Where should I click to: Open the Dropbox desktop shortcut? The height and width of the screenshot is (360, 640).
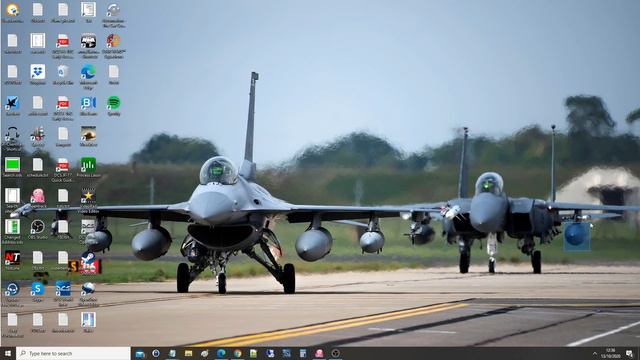(x=38, y=72)
